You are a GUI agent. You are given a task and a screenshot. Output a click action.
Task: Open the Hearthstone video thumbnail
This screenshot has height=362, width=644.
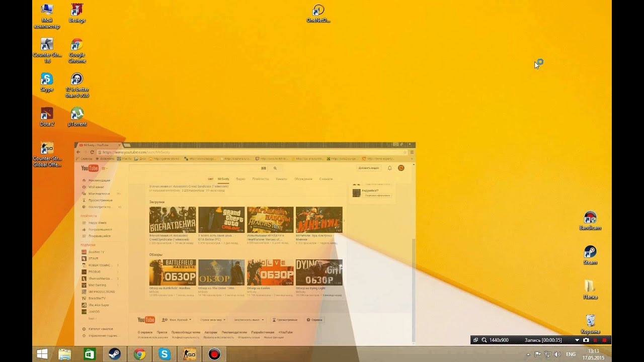point(270,220)
